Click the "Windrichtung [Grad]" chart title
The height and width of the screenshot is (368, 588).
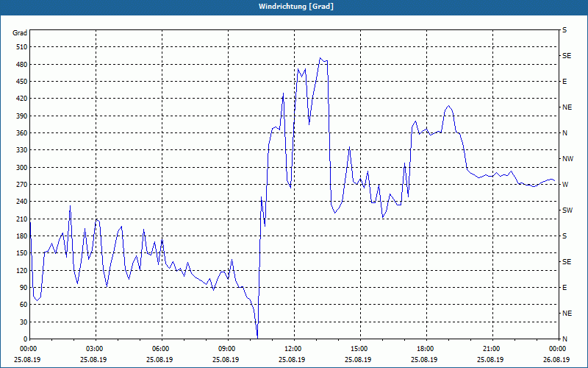[x=296, y=7]
